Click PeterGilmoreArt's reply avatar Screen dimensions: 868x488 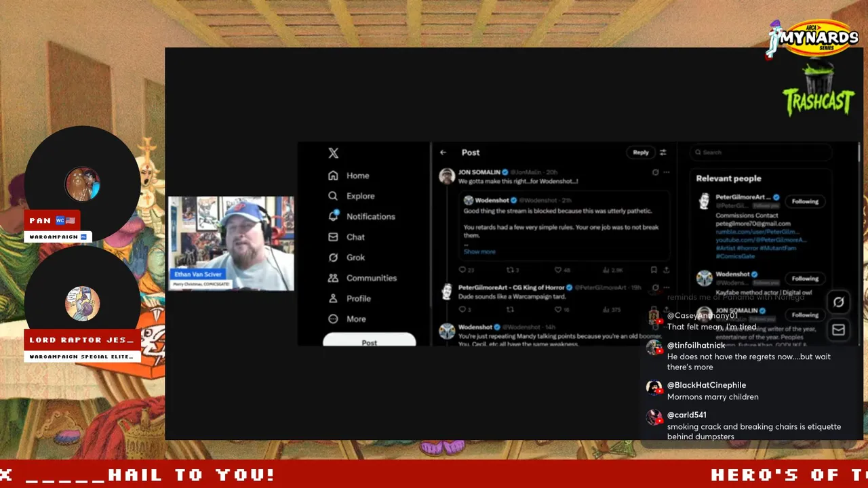[447, 291]
